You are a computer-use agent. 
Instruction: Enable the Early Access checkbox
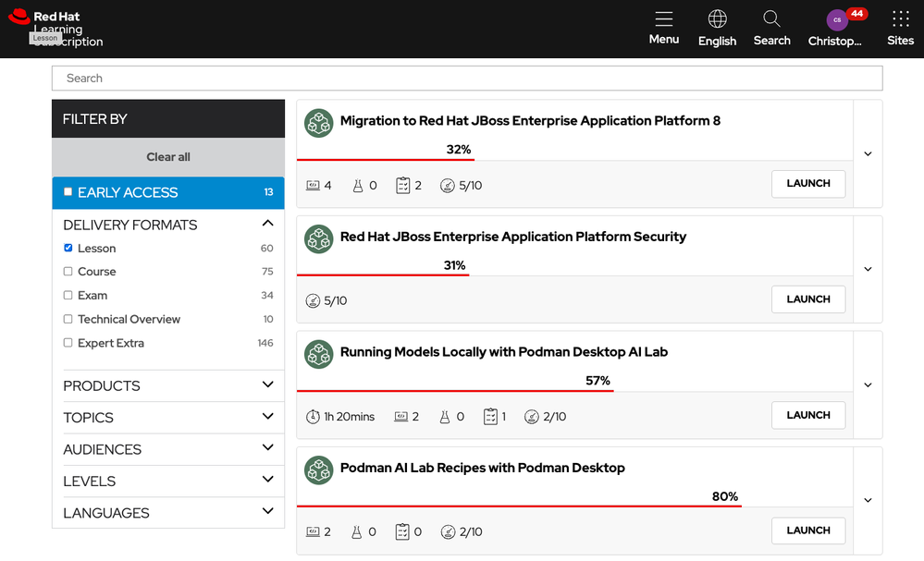click(68, 192)
